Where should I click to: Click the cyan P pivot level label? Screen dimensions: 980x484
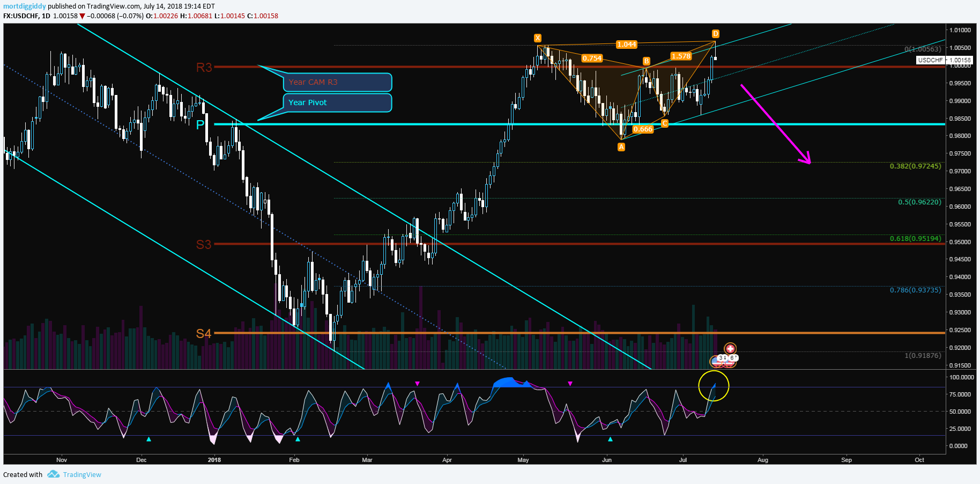[201, 124]
